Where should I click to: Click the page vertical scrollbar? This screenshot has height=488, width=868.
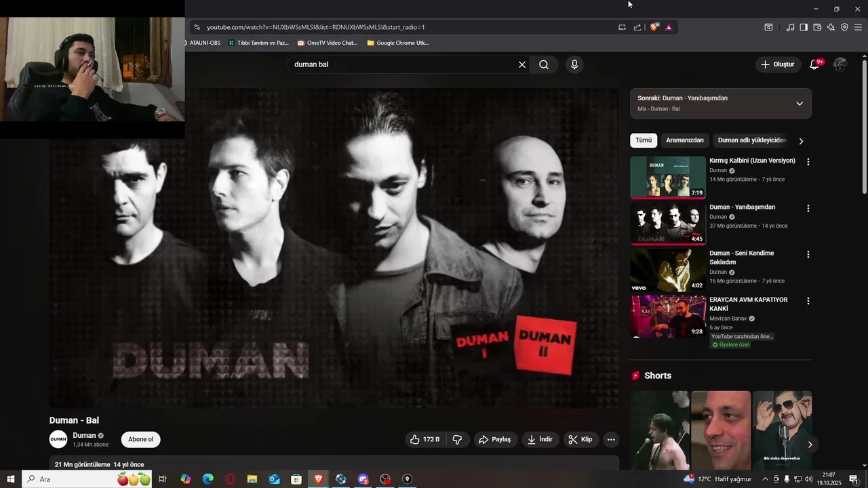click(x=864, y=129)
